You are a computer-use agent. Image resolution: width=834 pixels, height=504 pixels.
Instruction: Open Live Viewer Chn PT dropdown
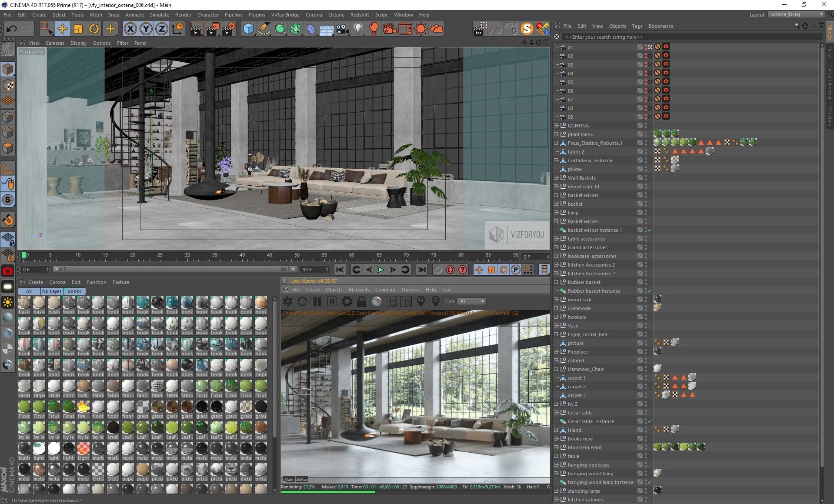coord(471,301)
